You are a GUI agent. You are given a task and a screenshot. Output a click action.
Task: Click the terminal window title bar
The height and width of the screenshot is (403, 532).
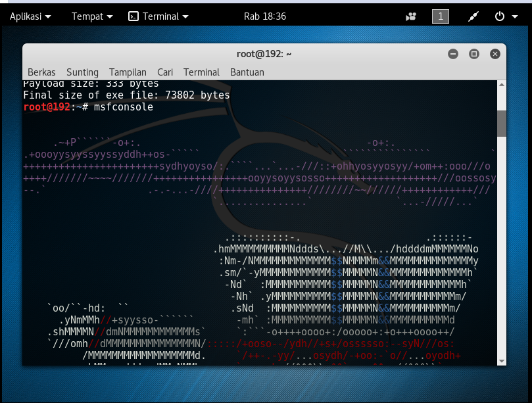click(263, 53)
